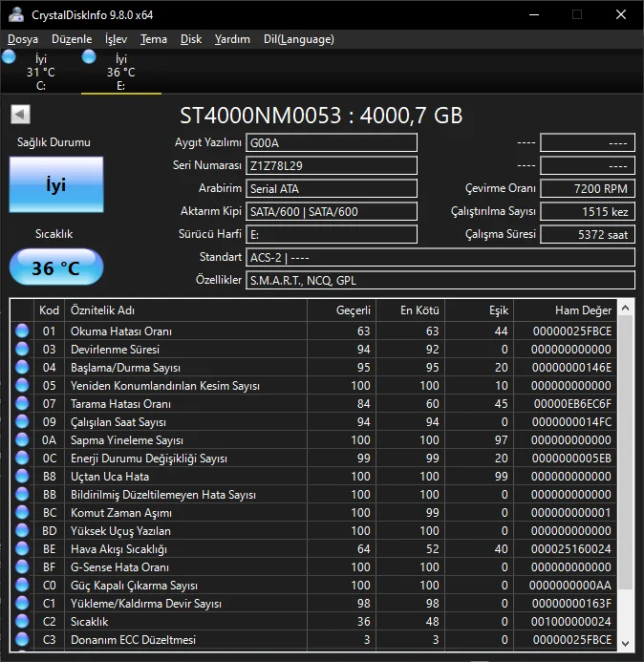644x662 pixels.
Task: Click the 36 °C temperature button
Action: click(x=56, y=267)
